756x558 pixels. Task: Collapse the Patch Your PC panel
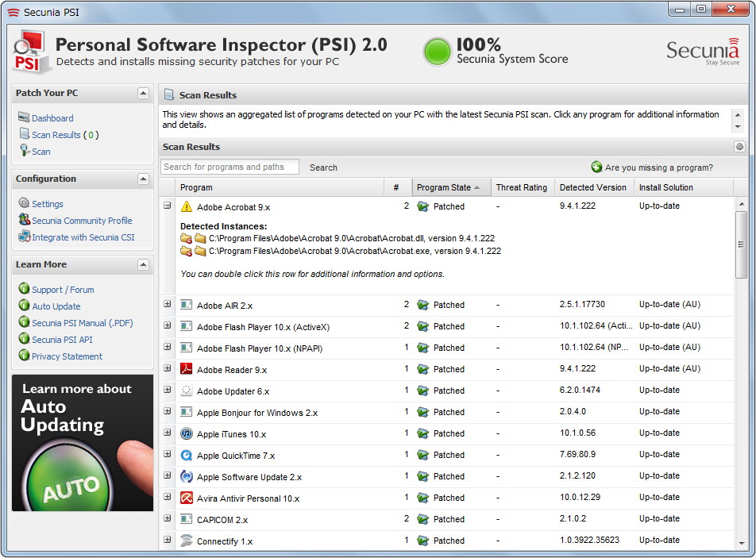coord(144,93)
